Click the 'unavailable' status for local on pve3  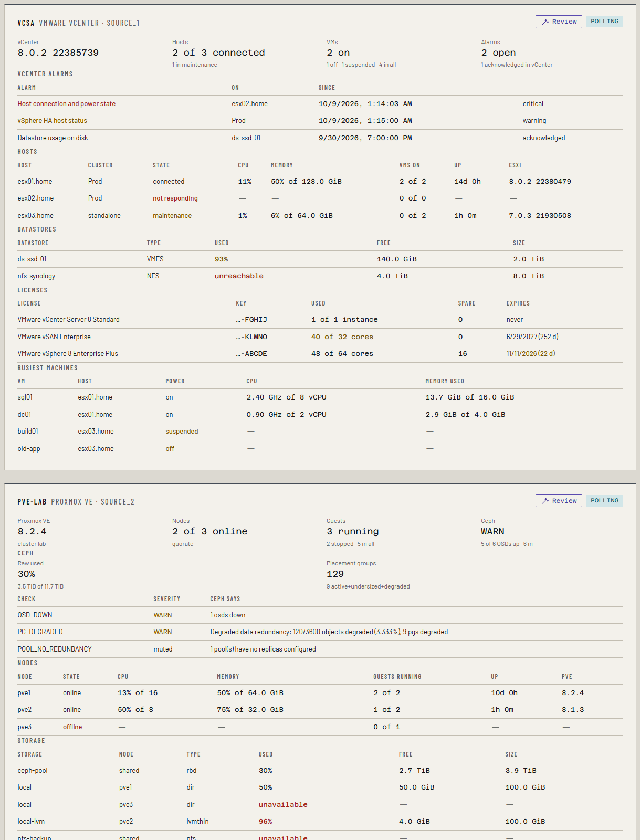(283, 805)
